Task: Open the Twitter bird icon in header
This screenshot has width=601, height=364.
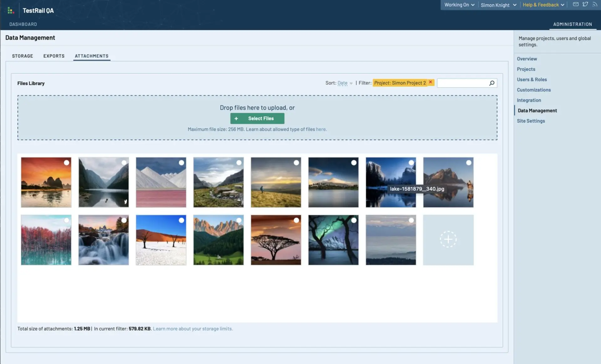Action: pos(585,4)
